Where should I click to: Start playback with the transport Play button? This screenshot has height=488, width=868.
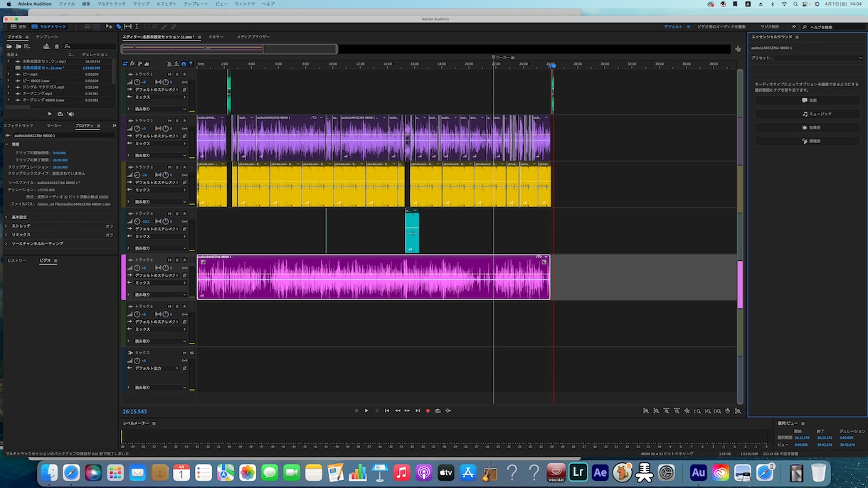[366, 410]
